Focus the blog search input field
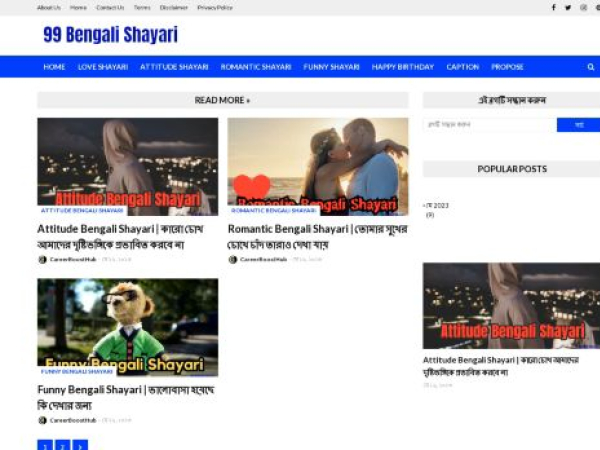The width and height of the screenshot is (600, 450). click(490, 125)
